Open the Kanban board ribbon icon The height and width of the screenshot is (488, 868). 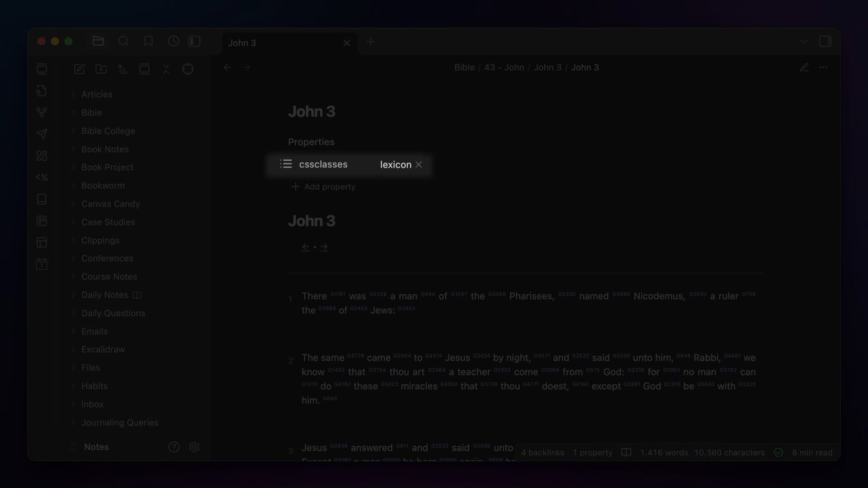point(42,221)
